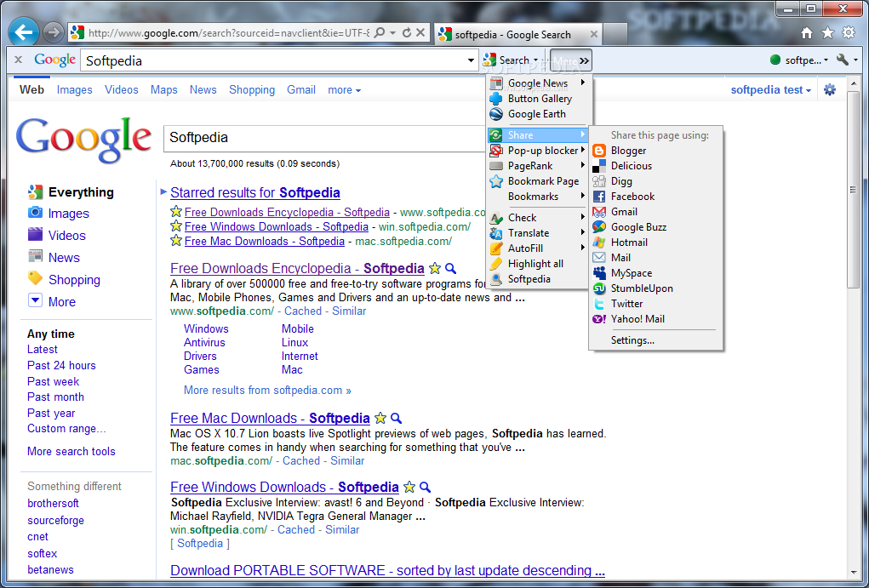The width and height of the screenshot is (869, 588).
Task: Click the MySpace share icon
Action: [599, 273]
